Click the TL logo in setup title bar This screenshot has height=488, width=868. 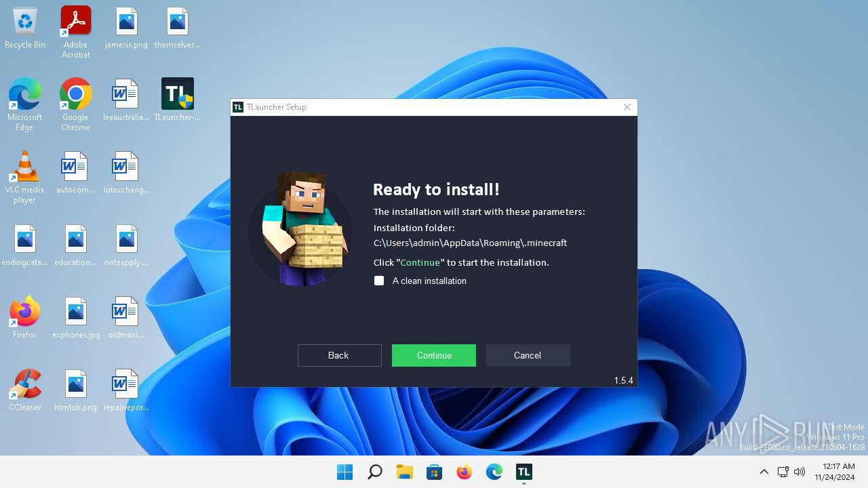click(238, 107)
